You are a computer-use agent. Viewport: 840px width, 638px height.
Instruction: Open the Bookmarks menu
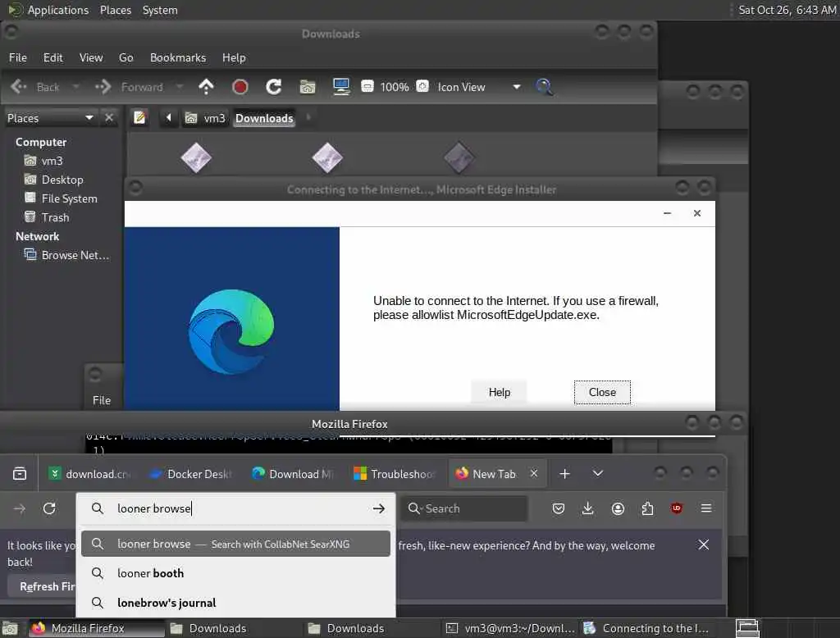coord(178,57)
